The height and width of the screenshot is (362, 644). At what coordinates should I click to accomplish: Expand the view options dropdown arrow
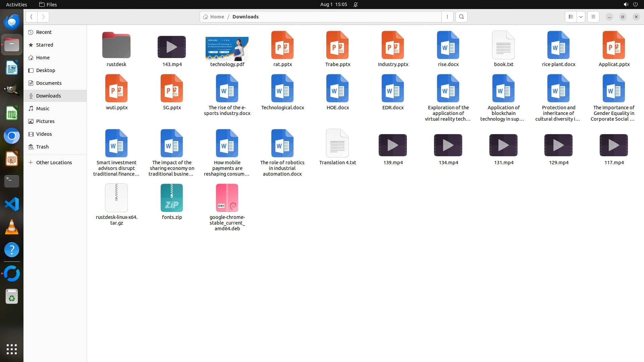click(581, 17)
